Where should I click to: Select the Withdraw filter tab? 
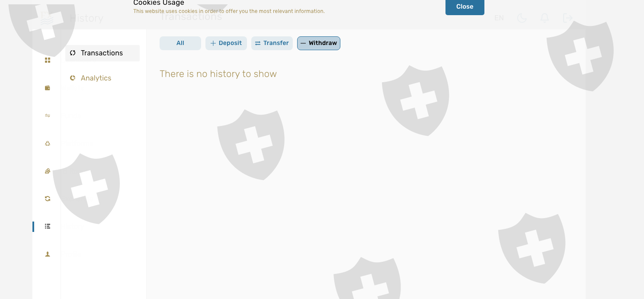click(x=319, y=43)
